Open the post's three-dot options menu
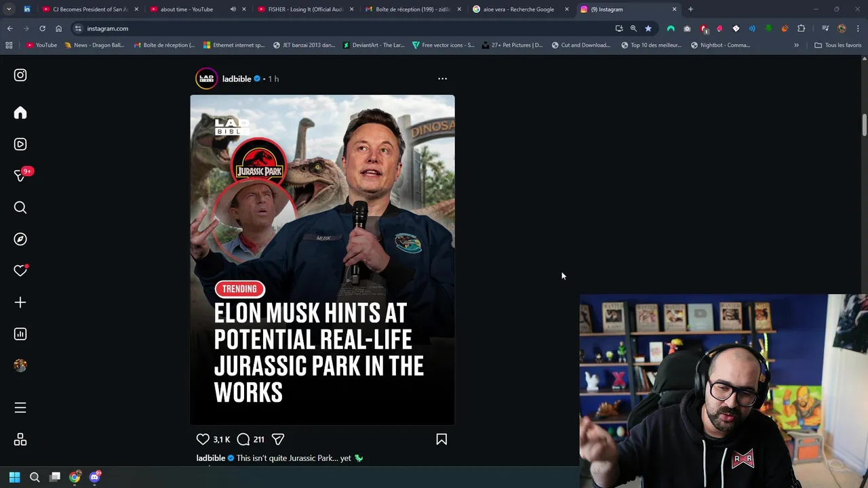Viewport: 868px width, 488px height. tap(442, 79)
